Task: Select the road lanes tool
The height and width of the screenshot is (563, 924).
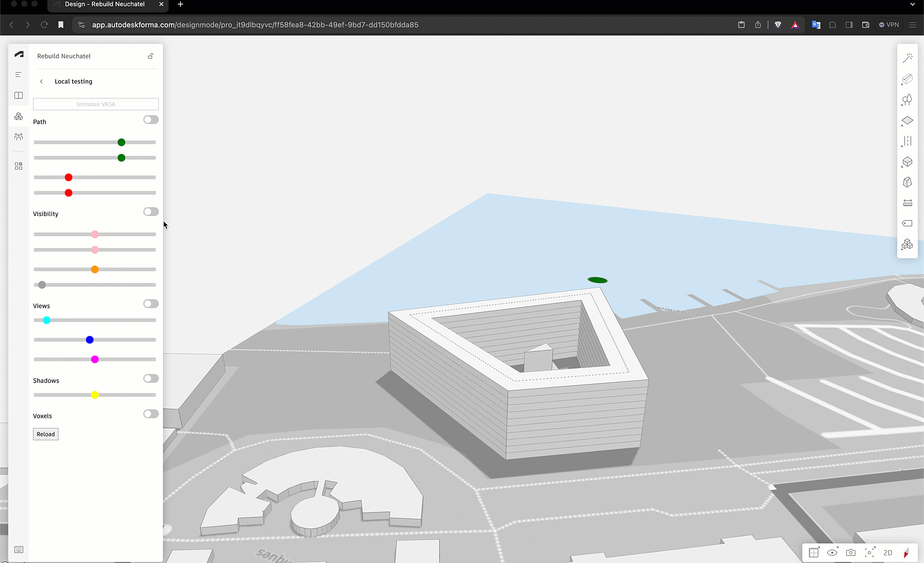Action: point(907,141)
